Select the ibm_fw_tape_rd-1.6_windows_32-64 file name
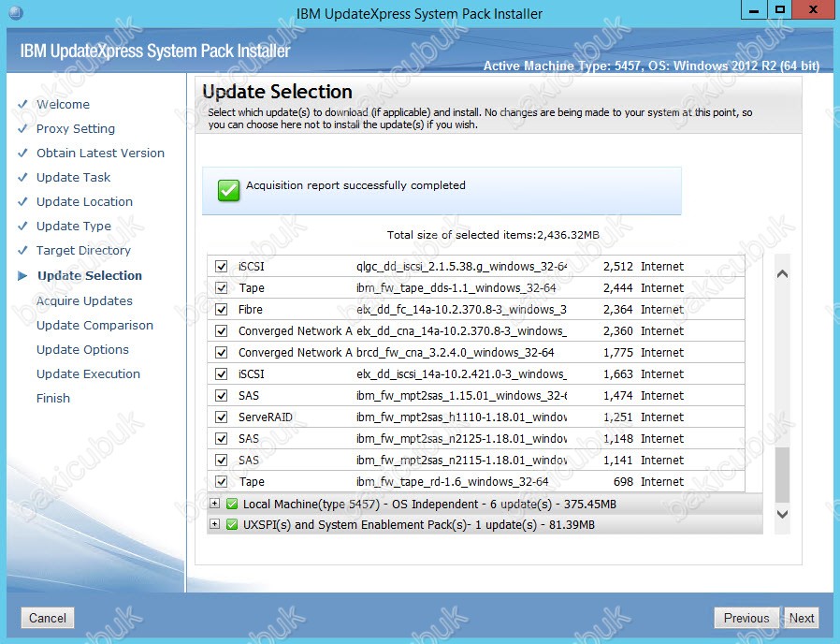 453,481
